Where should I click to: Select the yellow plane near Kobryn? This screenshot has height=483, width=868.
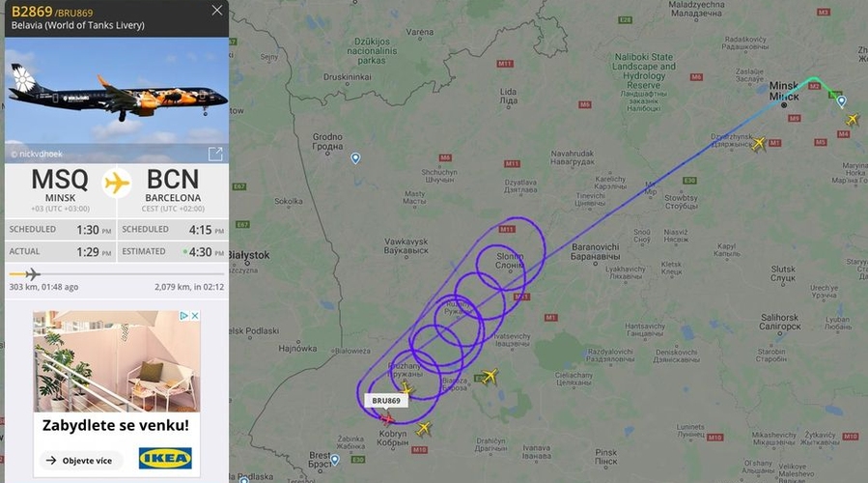[424, 428]
